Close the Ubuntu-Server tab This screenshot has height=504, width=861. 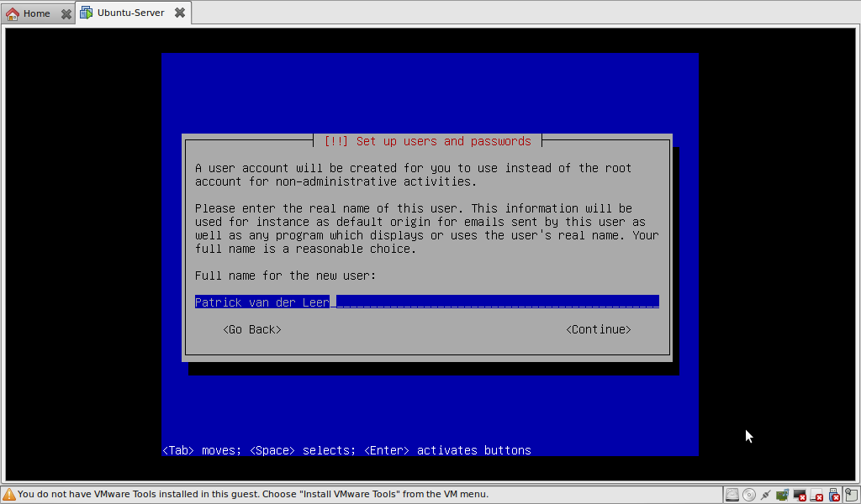180,13
